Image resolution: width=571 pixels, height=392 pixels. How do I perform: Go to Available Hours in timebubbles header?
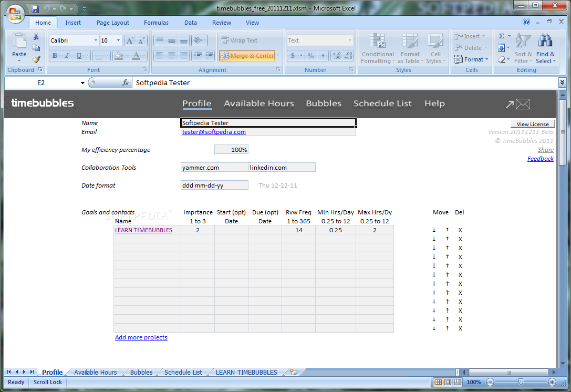(258, 104)
